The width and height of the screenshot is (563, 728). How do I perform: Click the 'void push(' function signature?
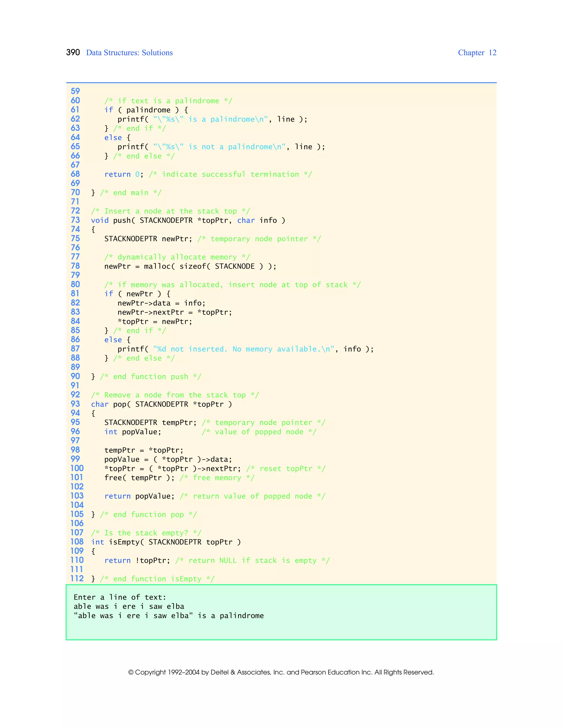188,220
